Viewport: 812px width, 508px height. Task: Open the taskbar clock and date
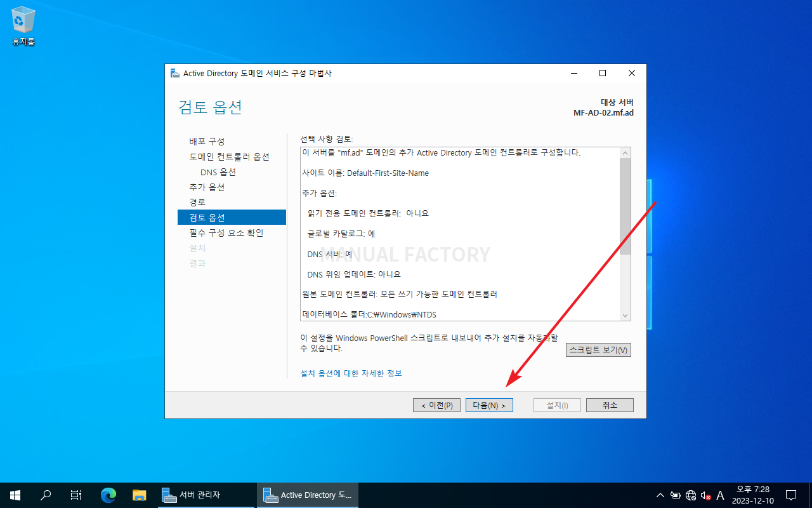[752, 495]
